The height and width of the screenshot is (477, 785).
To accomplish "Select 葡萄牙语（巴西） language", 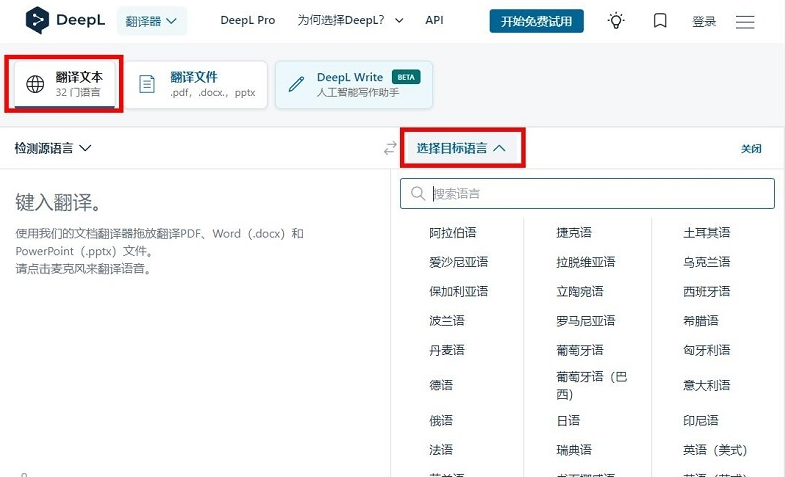I will pos(591,385).
